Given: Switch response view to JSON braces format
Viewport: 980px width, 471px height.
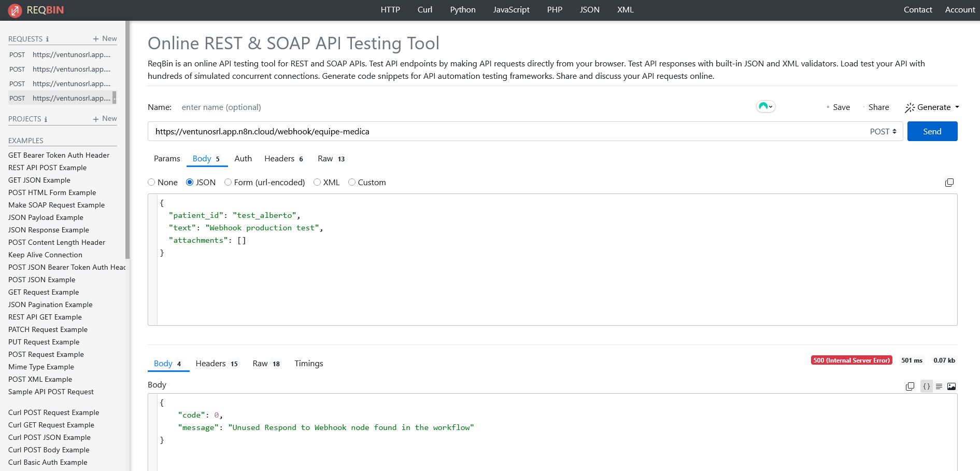Looking at the screenshot, I should [926, 386].
